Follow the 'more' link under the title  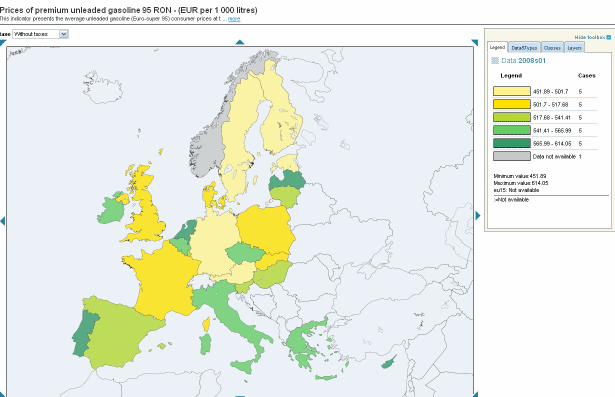click(234, 18)
